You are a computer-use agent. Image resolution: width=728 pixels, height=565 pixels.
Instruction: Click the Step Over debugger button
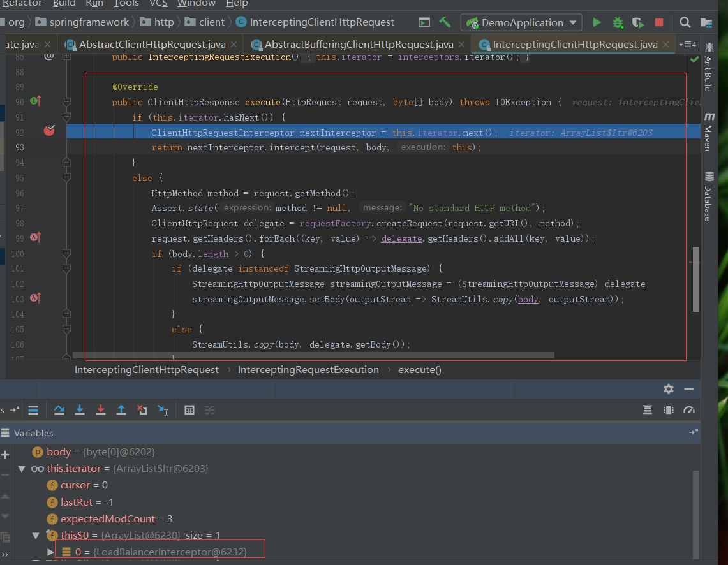59,410
